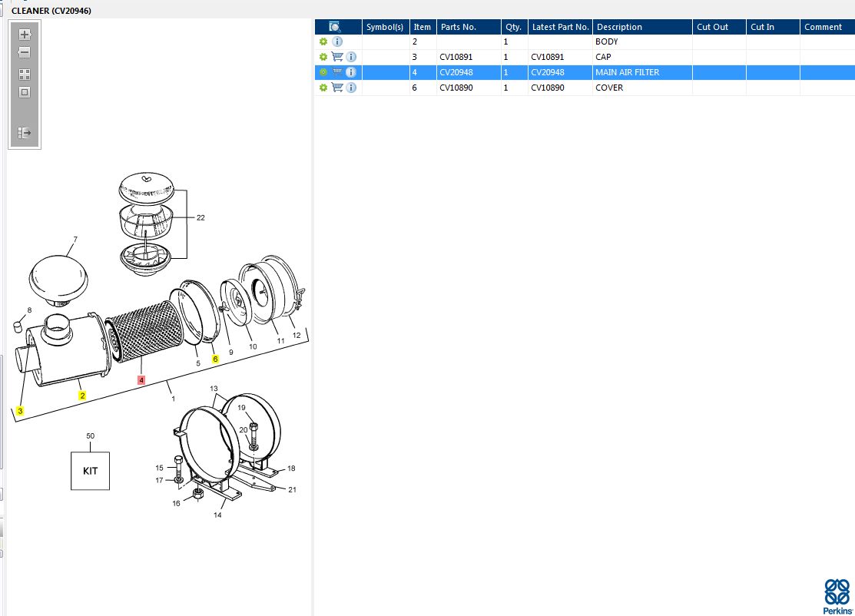This screenshot has height=616, width=855.
Task: Click the Latest Part No. column header
Action: click(560, 27)
